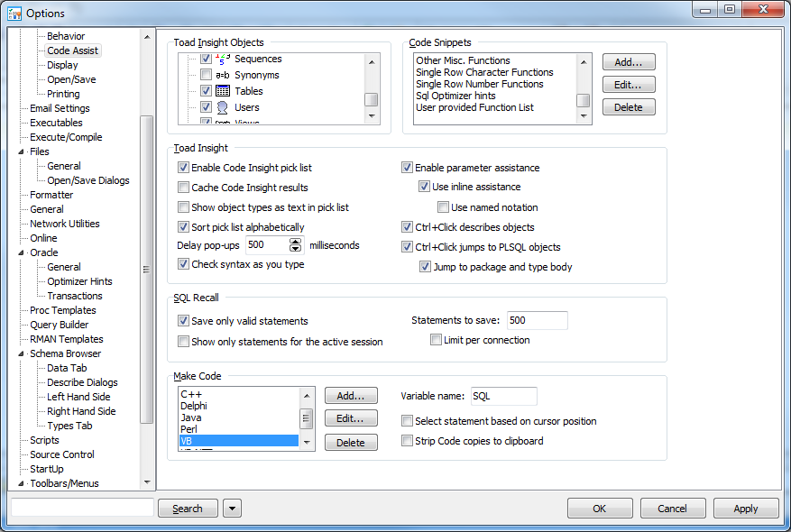Click the Synonyms a=b icon
The height and width of the screenshot is (532, 791).
point(223,75)
